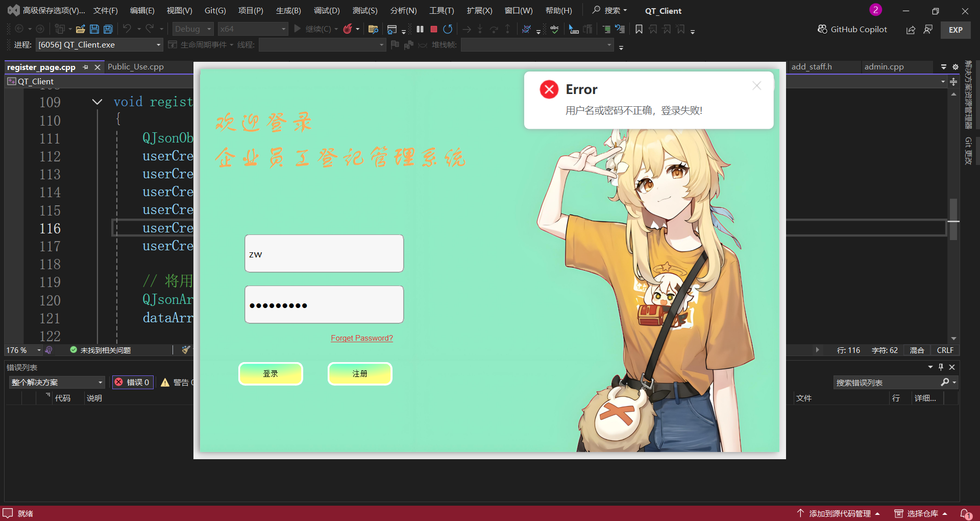Click the Forget Password? link

(x=361, y=338)
